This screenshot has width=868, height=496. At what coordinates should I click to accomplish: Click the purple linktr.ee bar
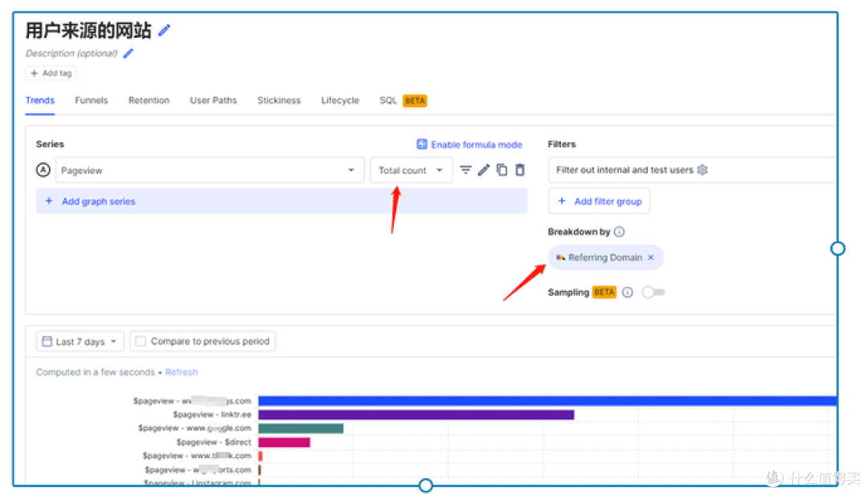(x=416, y=415)
